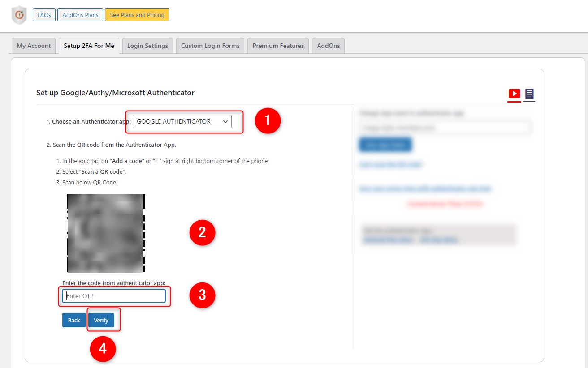
Task: Open the FAQs page
Action: point(44,15)
